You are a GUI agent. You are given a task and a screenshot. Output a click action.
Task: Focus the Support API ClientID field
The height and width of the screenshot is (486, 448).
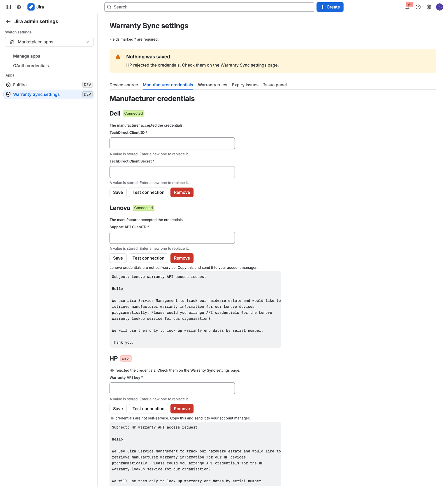tap(172, 238)
